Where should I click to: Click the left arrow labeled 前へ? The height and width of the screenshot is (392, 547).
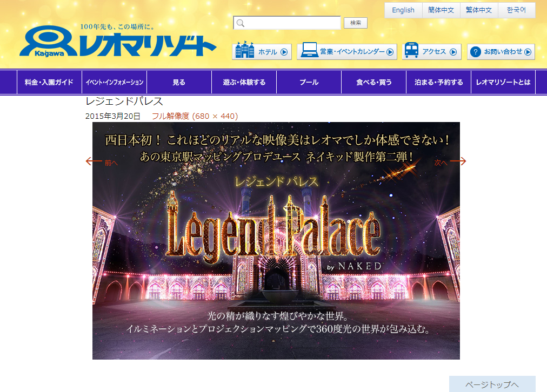(102, 161)
